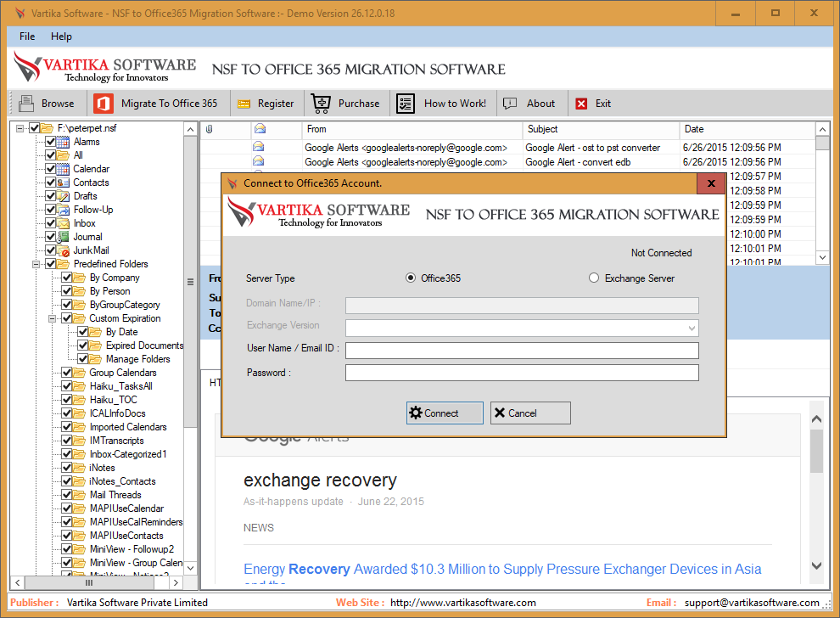Click the Connect button
This screenshot has height=618, width=840.
point(445,413)
